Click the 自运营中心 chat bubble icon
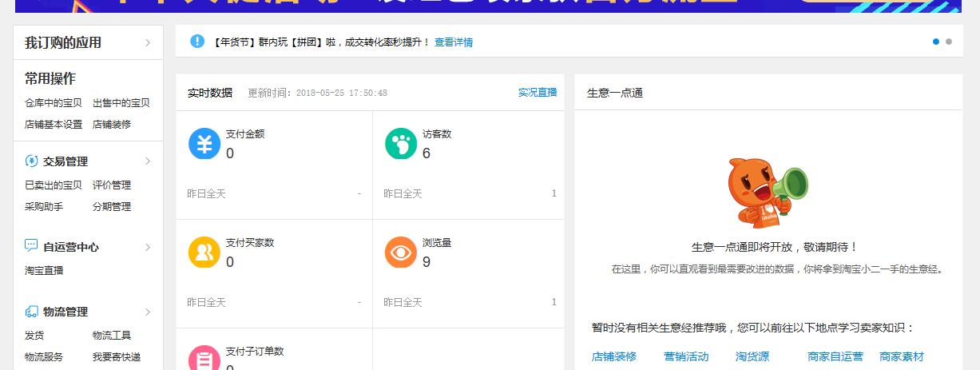 tap(31, 246)
